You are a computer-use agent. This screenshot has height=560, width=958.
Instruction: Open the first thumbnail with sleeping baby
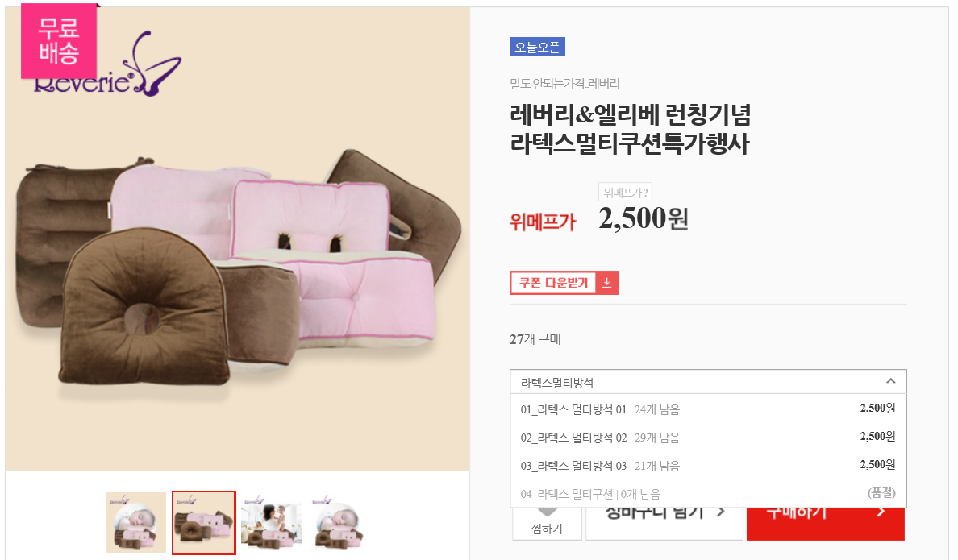click(135, 522)
